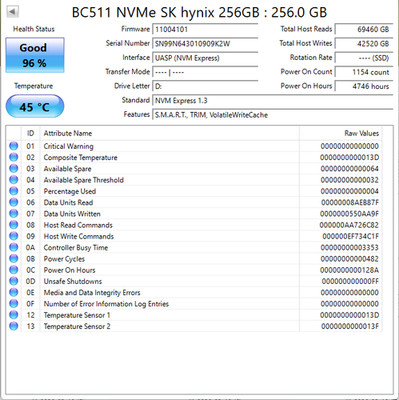Click the Features field with S.M.A.R.T., TRIM
Screen dimensions: 399x400
(273, 115)
